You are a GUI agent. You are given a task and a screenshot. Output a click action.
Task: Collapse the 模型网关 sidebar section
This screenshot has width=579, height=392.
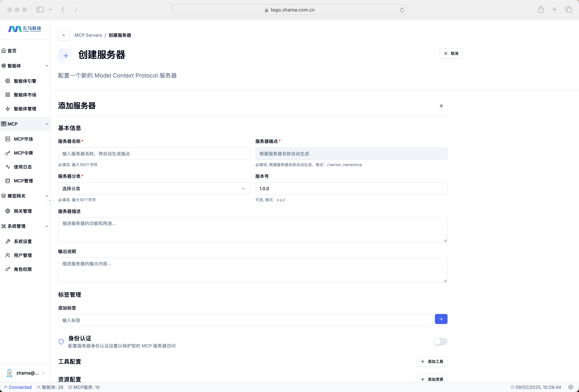pos(47,196)
